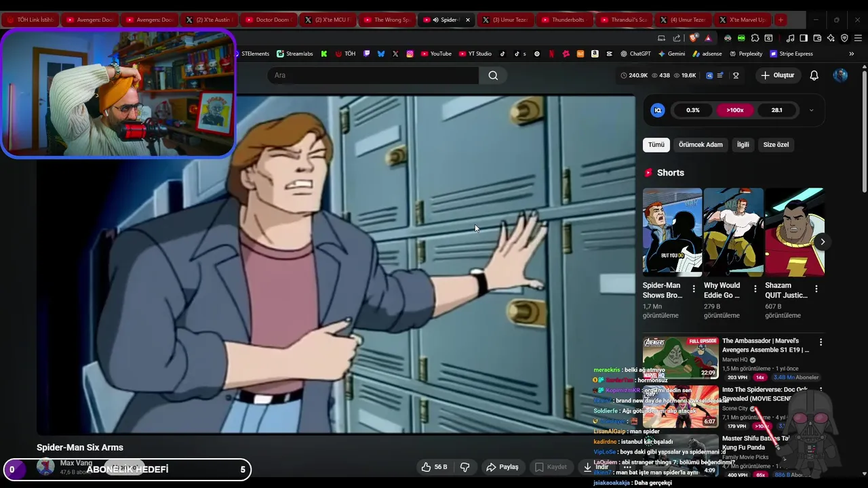Screen dimensions: 868x488
Task: Switch to The Wrong Sp browser tab
Action: pos(387,20)
